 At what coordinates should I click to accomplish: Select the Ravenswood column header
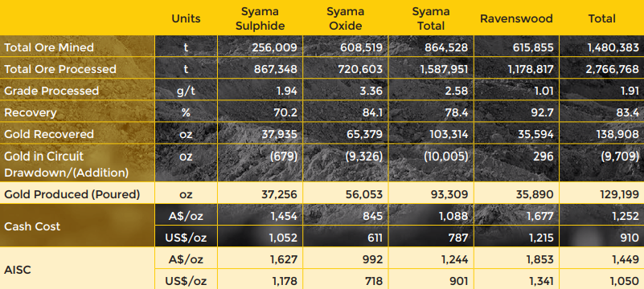(516, 18)
